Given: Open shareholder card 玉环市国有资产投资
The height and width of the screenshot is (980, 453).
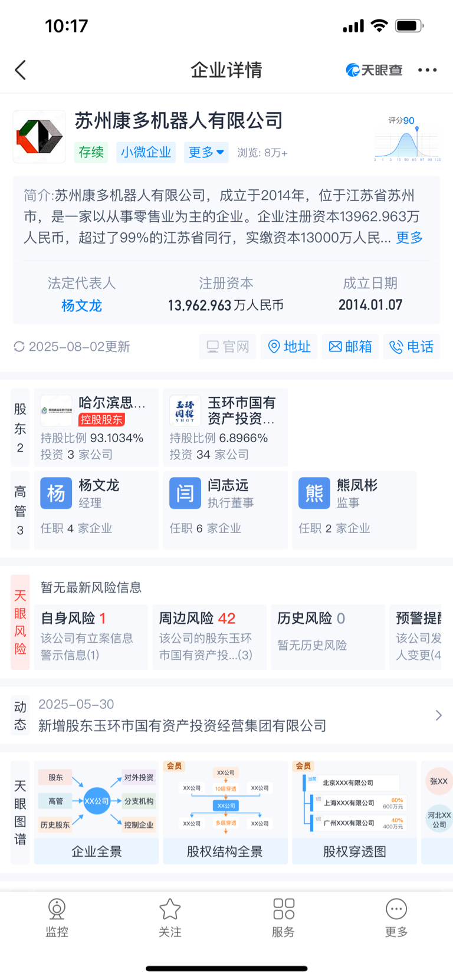Looking at the screenshot, I should [225, 427].
